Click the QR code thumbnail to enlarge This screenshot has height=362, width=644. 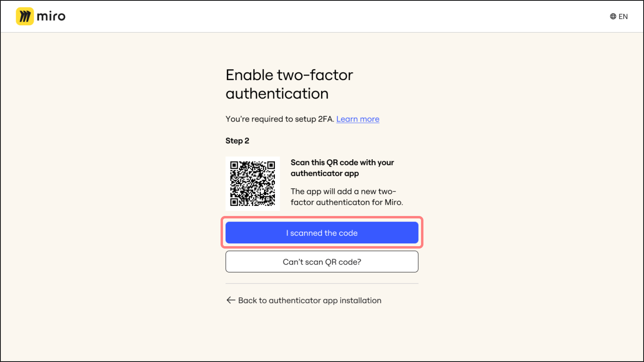point(253,183)
